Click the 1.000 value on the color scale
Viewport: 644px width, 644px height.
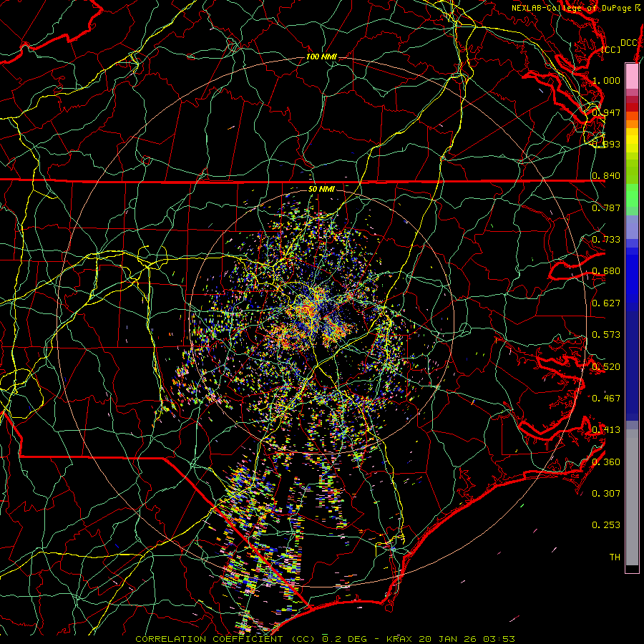click(x=606, y=80)
